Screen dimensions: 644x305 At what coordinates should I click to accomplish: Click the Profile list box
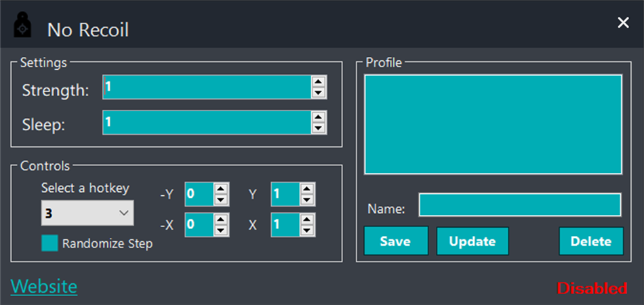[x=493, y=125]
